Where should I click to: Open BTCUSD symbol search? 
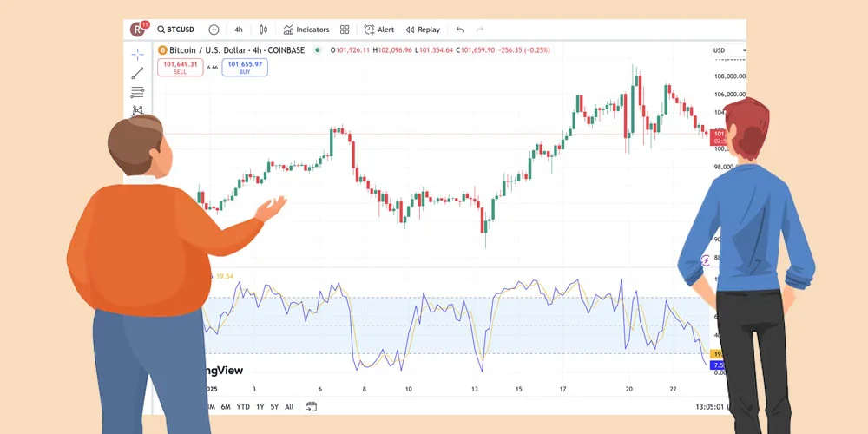[176, 30]
